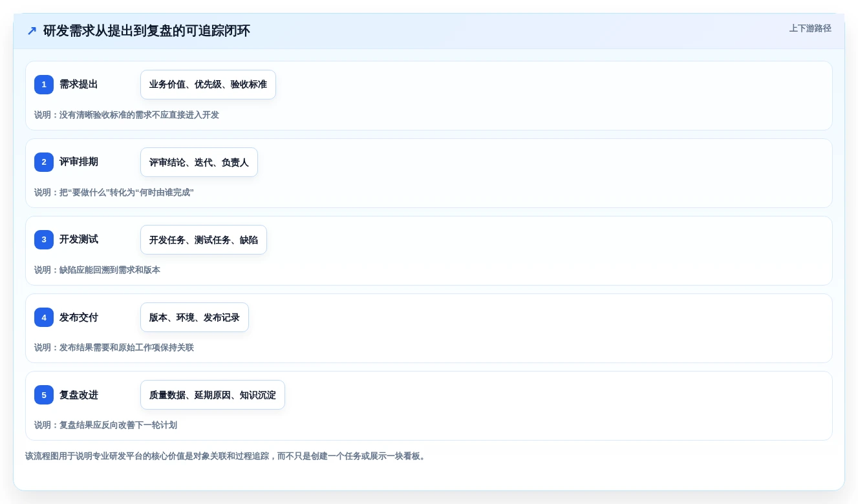This screenshot has height=504, width=858.
Task: Click the 质量数据、延期原因、知识沉淀 chip
Action: pos(213,395)
